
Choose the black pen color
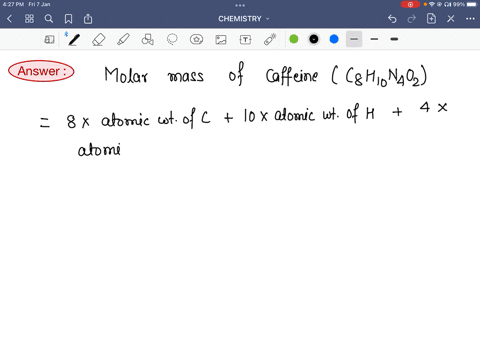point(314,39)
